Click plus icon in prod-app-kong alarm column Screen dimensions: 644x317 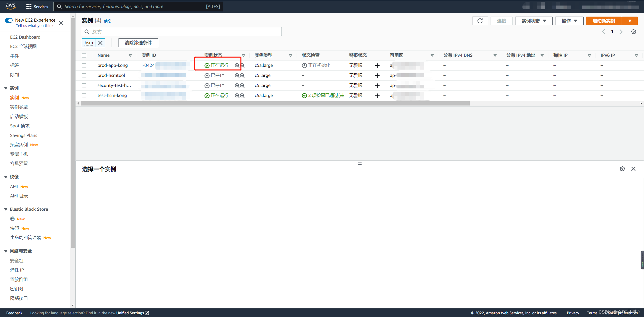(377, 66)
